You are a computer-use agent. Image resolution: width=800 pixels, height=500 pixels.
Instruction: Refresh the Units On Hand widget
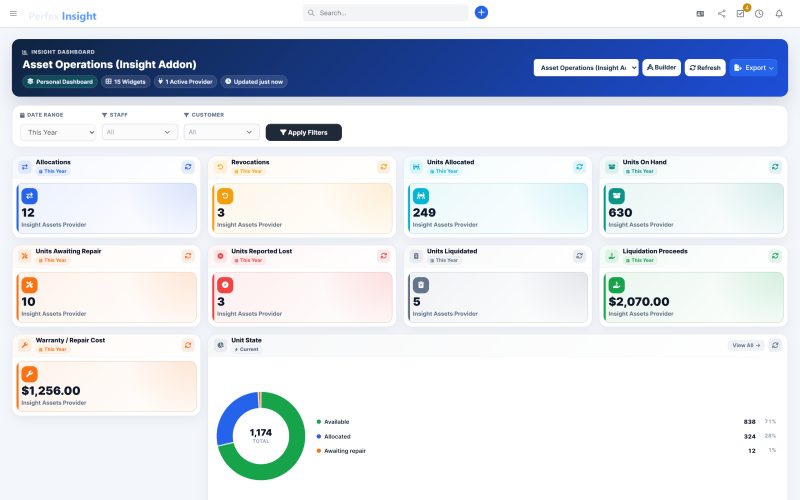[x=775, y=167]
